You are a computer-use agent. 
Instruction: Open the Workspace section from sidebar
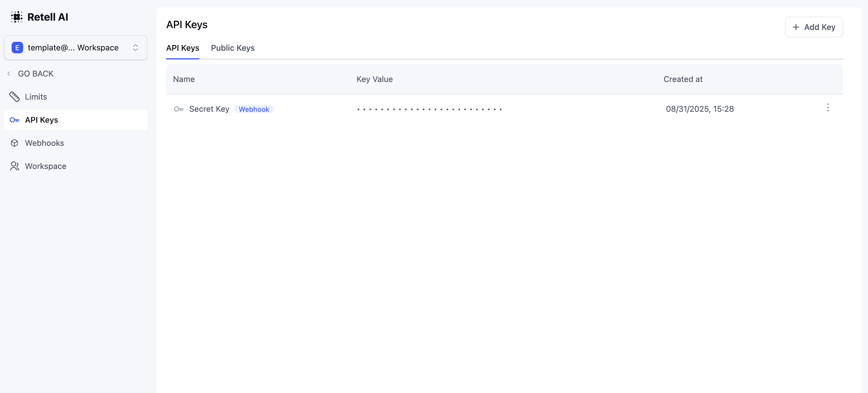point(45,166)
